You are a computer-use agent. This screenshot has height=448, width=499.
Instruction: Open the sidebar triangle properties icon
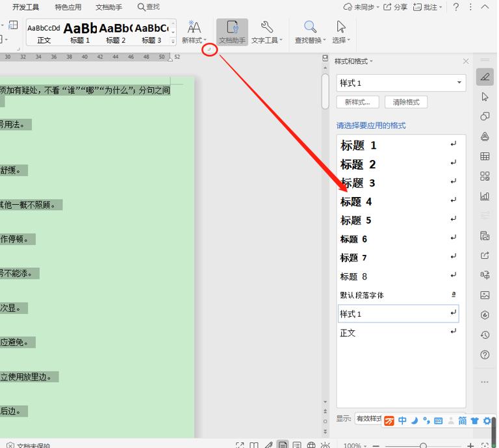pyautogui.click(x=485, y=137)
